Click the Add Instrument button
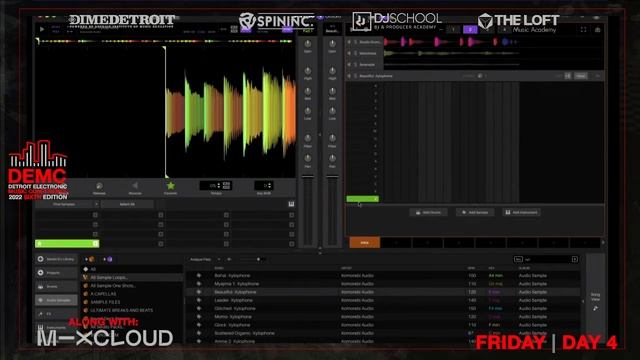The image size is (640, 360). point(521,212)
